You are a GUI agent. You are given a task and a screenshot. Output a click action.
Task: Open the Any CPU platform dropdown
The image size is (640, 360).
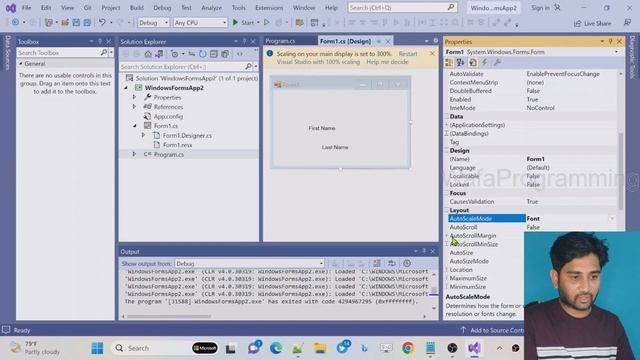pos(200,23)
